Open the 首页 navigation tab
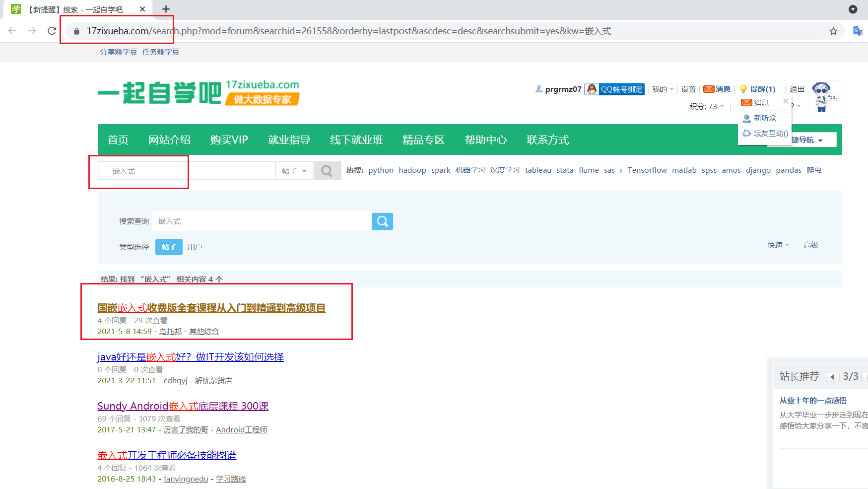Image resolution: width=868 pixels, height=489 pixels. [118, 140]
